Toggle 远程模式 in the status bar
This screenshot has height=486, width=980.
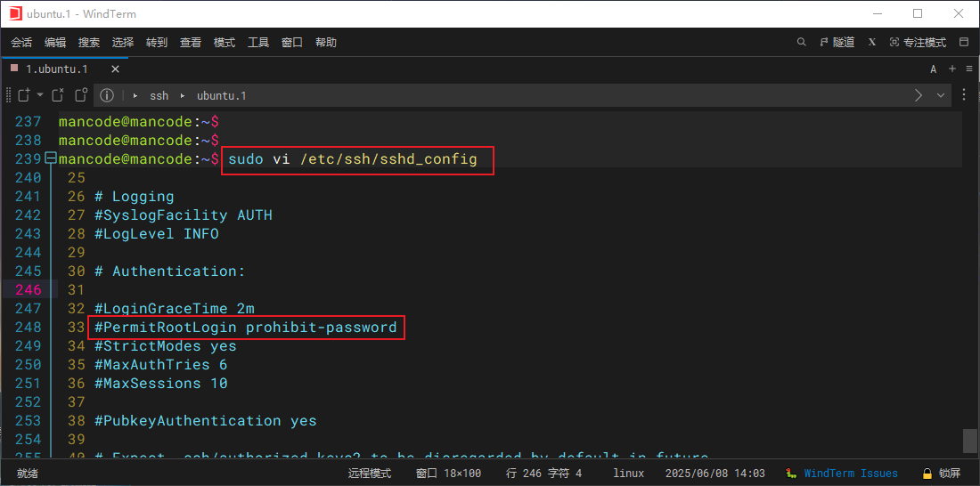click(369, 474)
